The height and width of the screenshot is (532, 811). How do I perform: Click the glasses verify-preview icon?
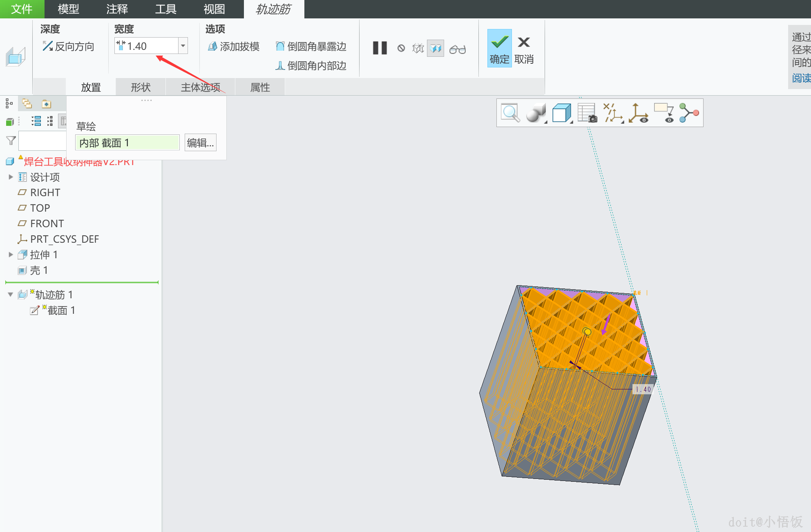(x=457, y=49)
